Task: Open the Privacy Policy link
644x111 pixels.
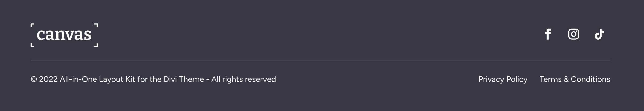Action: 503,79
